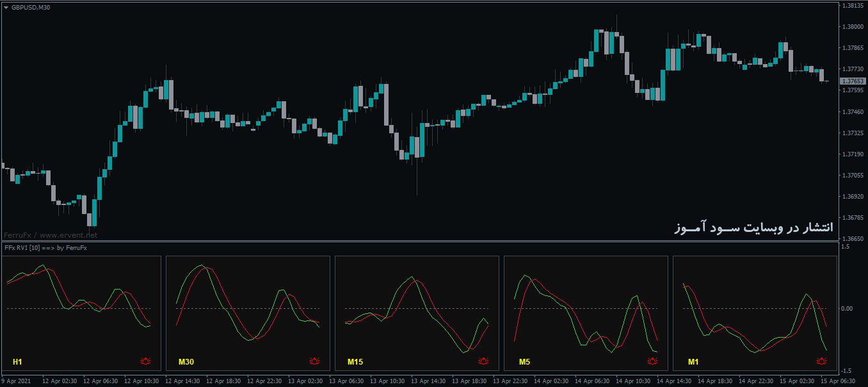The width and height of the screenshot is (868, 387).
Task: Click the red signal icon in M1 panel
Action: click(x=821, y=361)
